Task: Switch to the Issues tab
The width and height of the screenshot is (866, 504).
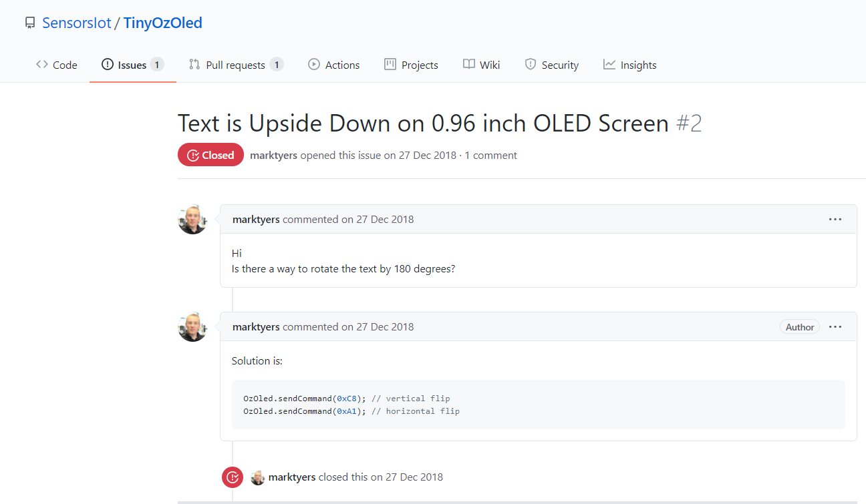Action: click(133, 65)
